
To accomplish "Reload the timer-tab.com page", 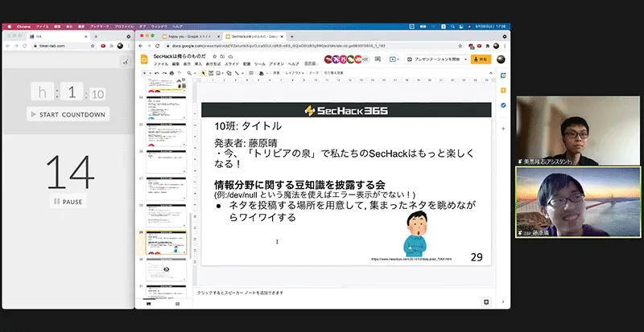I will 25,47.
